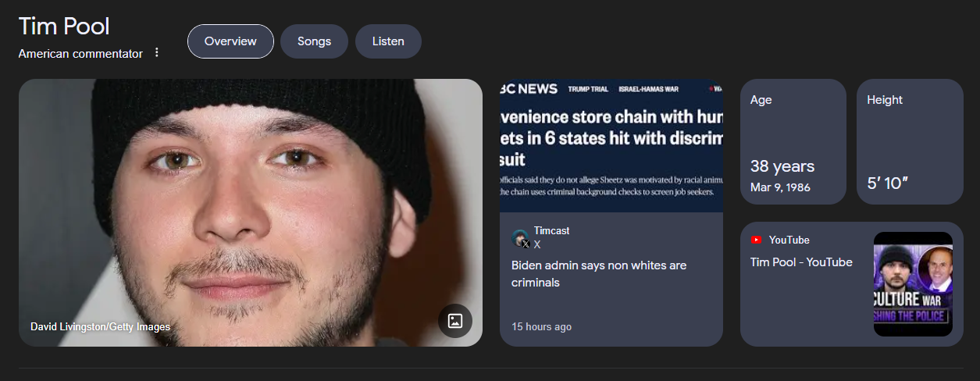Click the Tim Pool - YouTube link

click(x=801, y=262)
